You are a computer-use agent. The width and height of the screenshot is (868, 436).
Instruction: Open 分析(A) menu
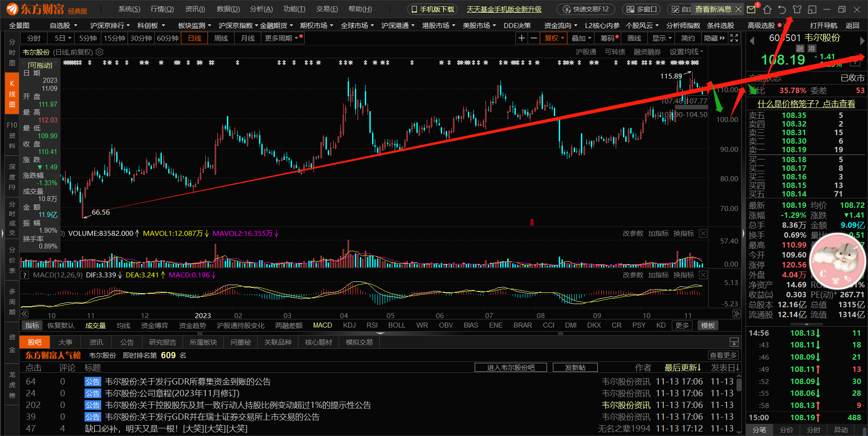(x=261, y=9)
